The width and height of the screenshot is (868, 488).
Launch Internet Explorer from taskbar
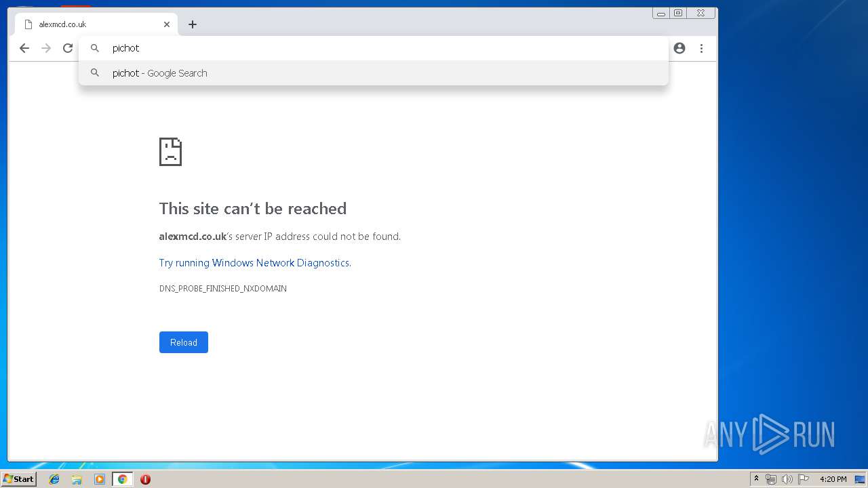pyautogui.click(x=54, y=479)
